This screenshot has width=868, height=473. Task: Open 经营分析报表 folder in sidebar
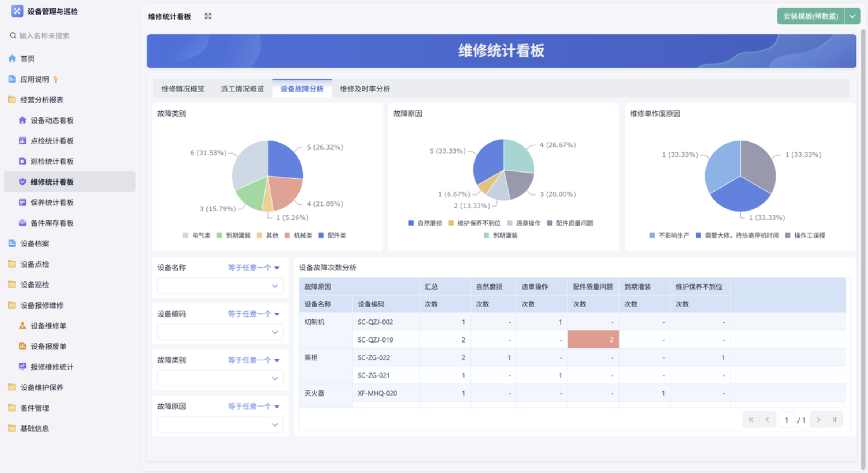pos(42,100)
